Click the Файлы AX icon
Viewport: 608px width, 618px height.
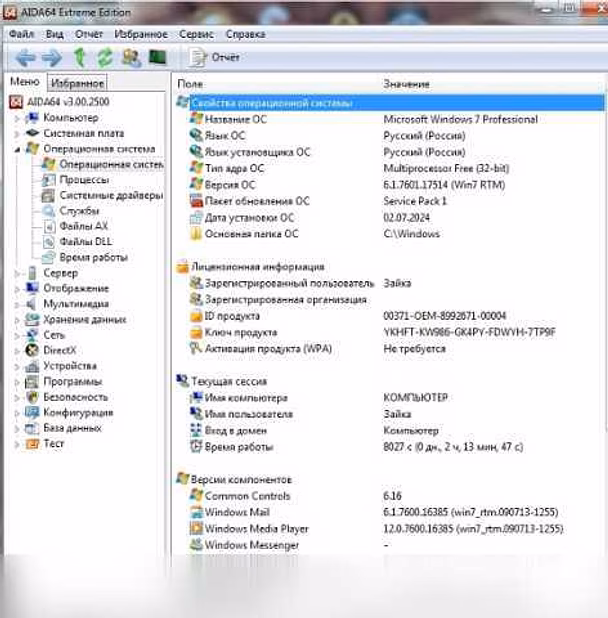tap(48, 226)
